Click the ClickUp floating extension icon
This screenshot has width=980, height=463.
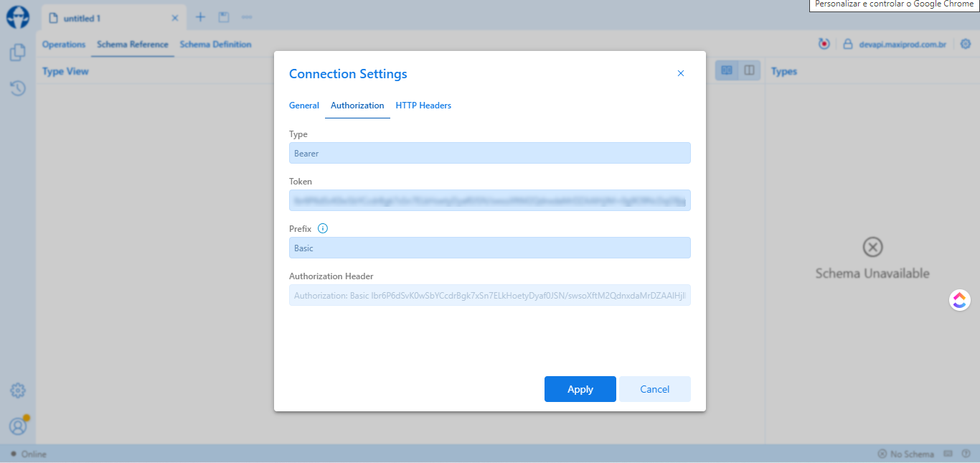point(960,300)
